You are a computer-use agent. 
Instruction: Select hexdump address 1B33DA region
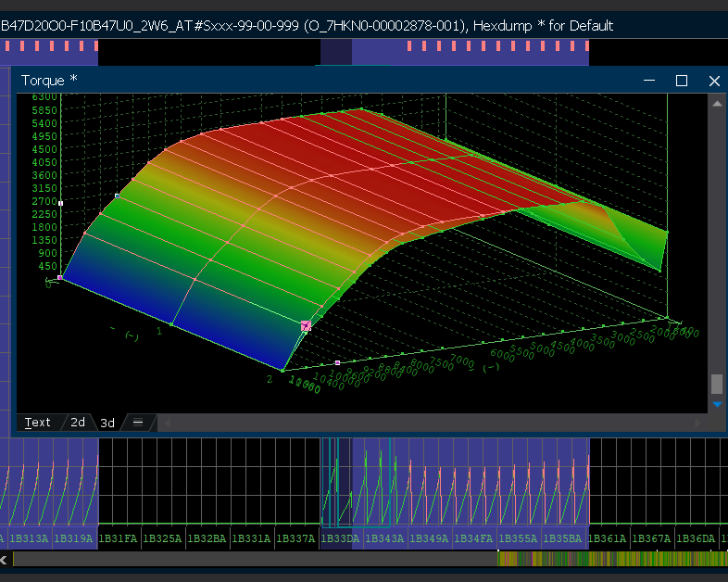click(340, 538)
